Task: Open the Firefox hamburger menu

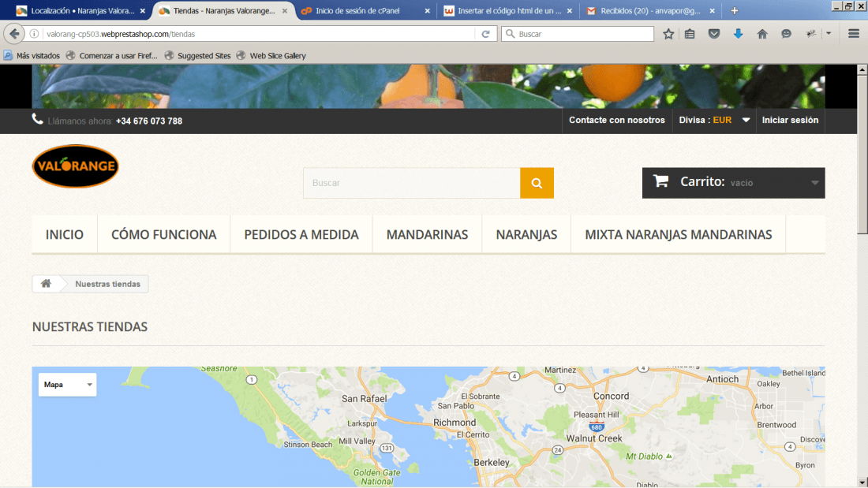Action: click(x=854, y=34)
